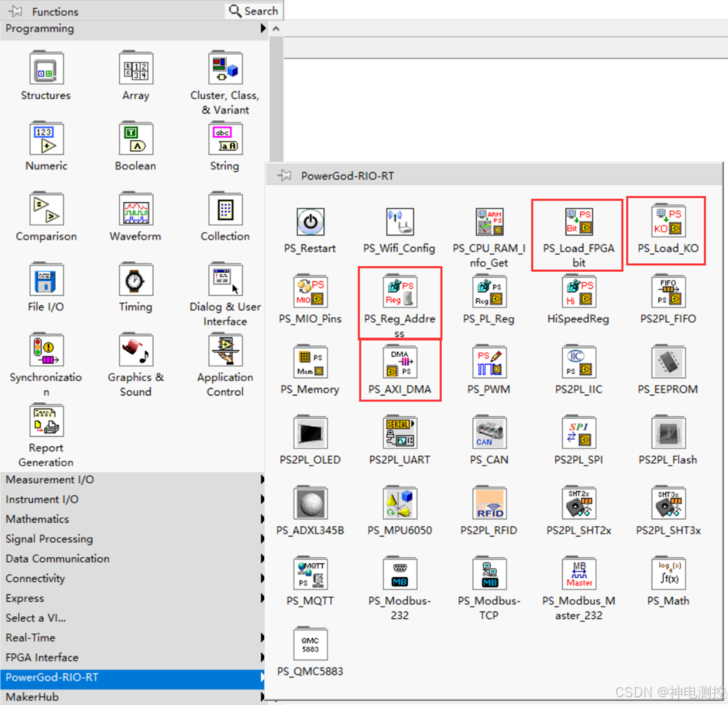Select the PS2PL_Flash VI
Screen dimensions: 728x705
click(668, 432)
